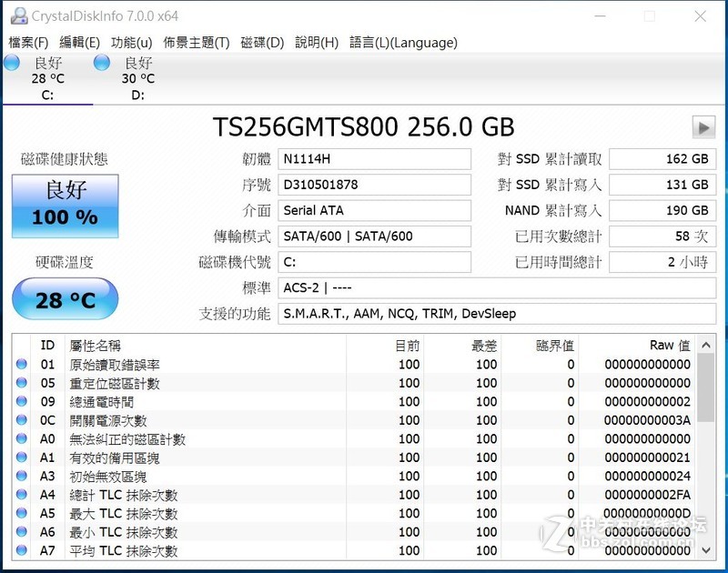Click the scroll down arrow of SMART list

point(706,550)
